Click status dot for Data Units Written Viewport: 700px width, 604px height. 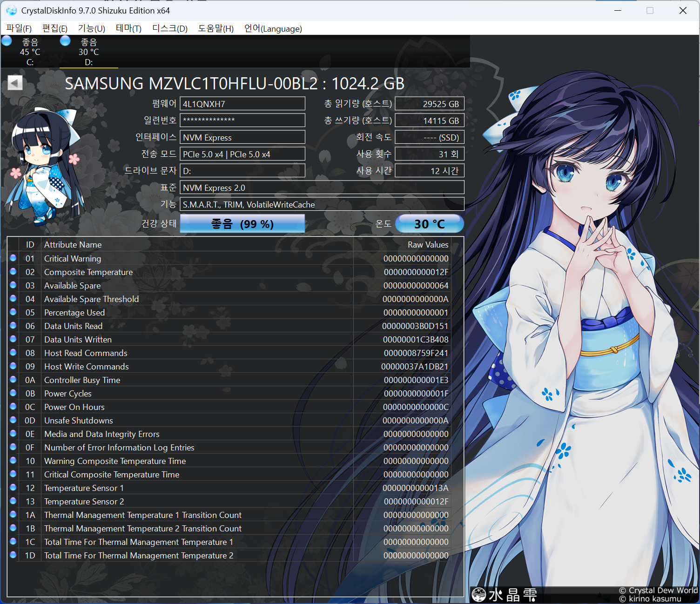tap(13, 339)
